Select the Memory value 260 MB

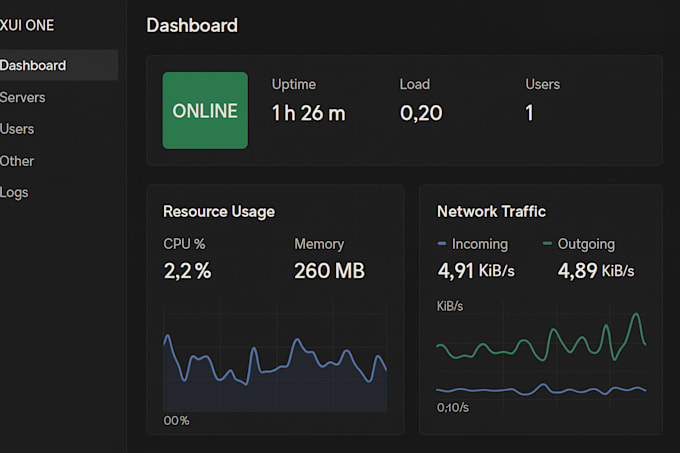pos(329,271)
